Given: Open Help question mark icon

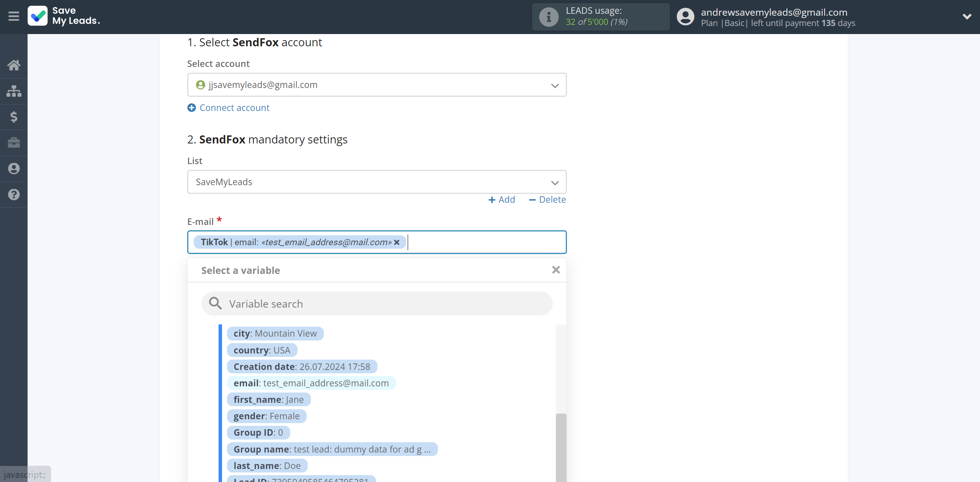Looking at the screenshot, I should tap(14, 195).
